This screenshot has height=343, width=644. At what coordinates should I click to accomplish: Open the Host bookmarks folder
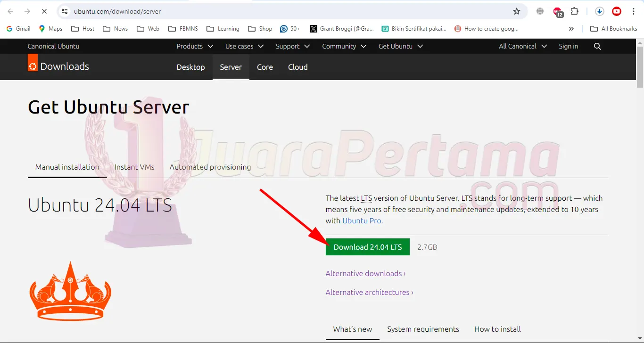(83, 29)
